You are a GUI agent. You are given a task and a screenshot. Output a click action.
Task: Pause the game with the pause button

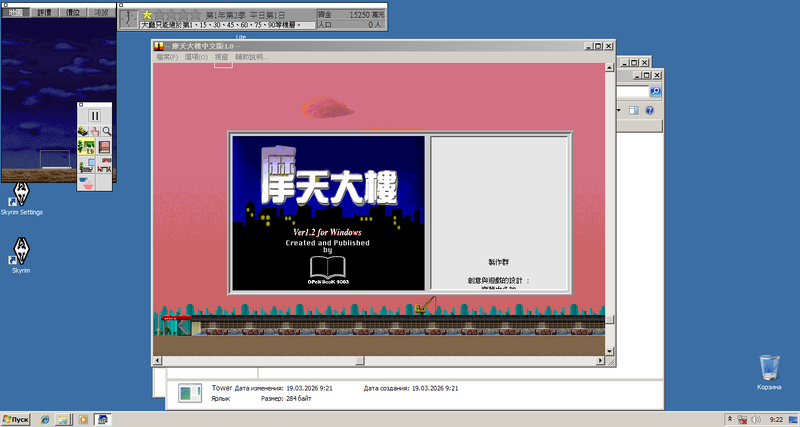(x=95, y=116)
